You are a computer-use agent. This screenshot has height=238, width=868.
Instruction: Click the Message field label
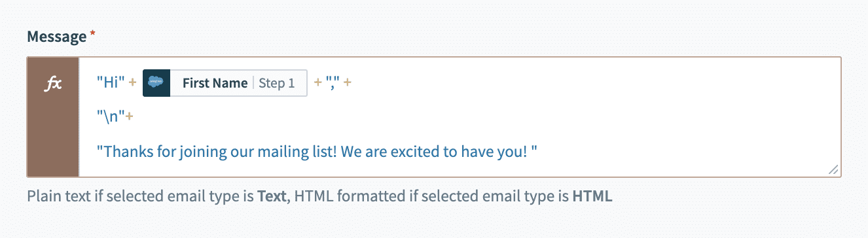56,37
